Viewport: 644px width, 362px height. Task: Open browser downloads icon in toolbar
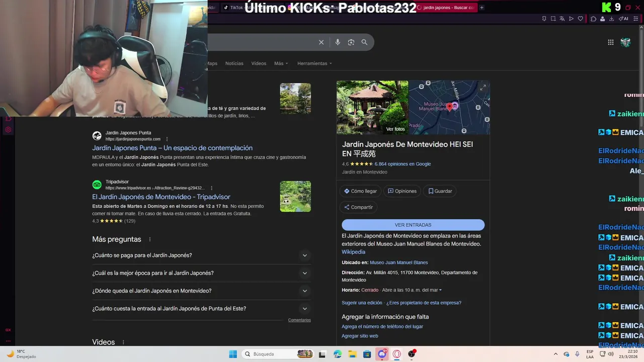(611, 19)
